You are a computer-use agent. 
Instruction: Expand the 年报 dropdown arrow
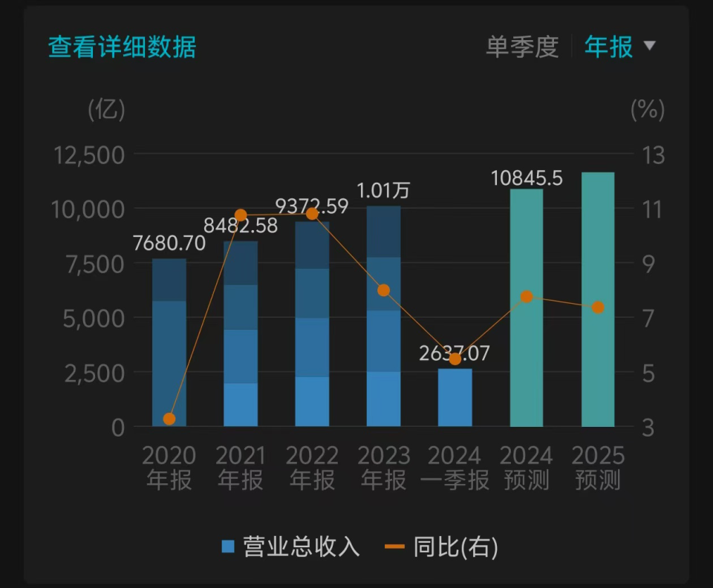(650, 47)
